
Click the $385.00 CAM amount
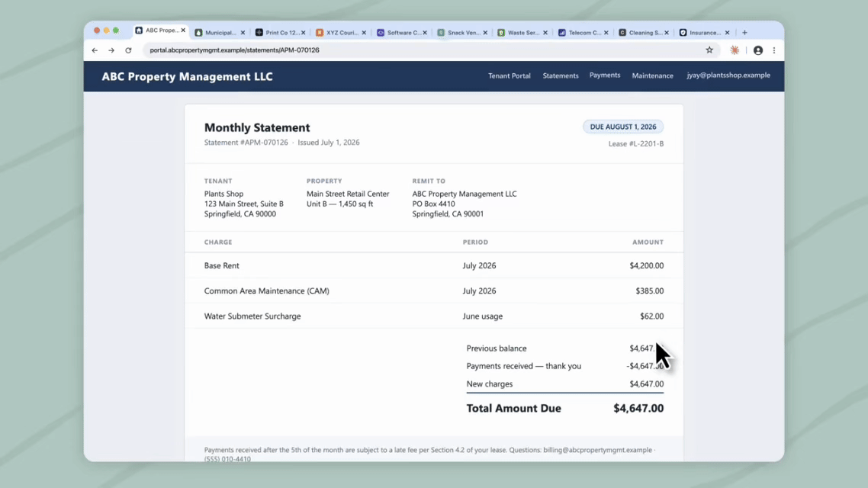(649, 291)
